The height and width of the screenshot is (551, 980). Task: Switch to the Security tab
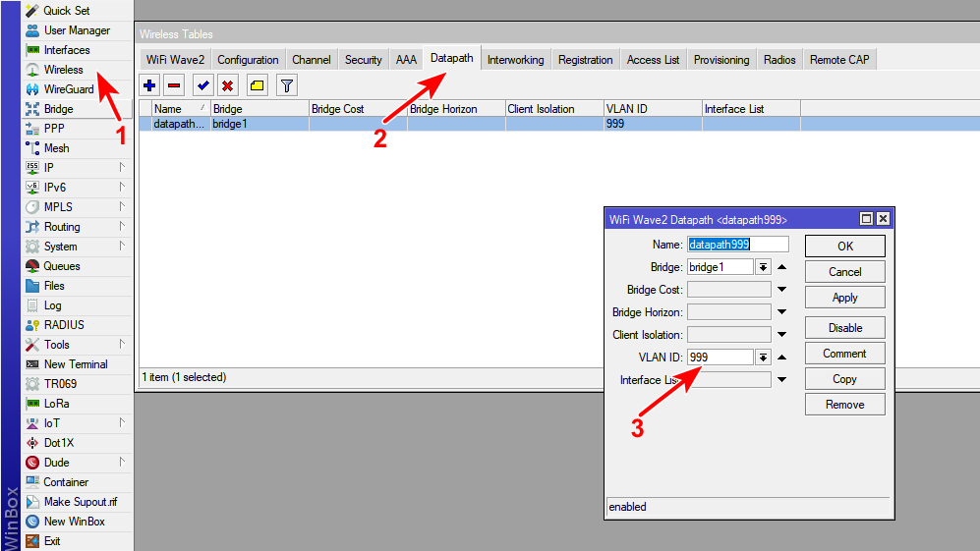click(363, 60)
